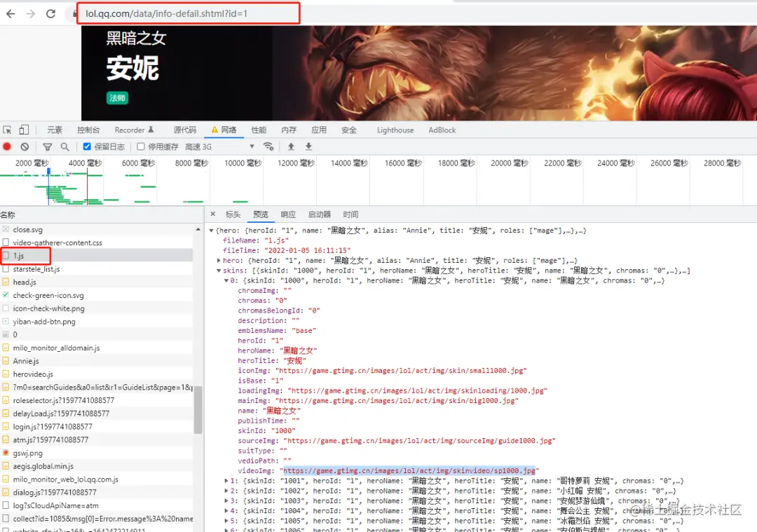Activate the inspect element picker icon
The image size is (757, 532).
(7, 130)
